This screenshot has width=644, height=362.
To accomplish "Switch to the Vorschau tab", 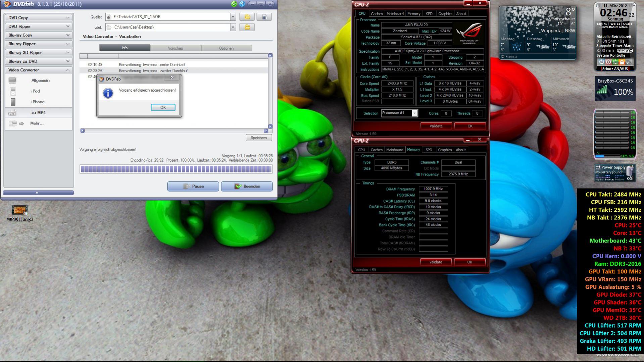I will coord(176,48).
